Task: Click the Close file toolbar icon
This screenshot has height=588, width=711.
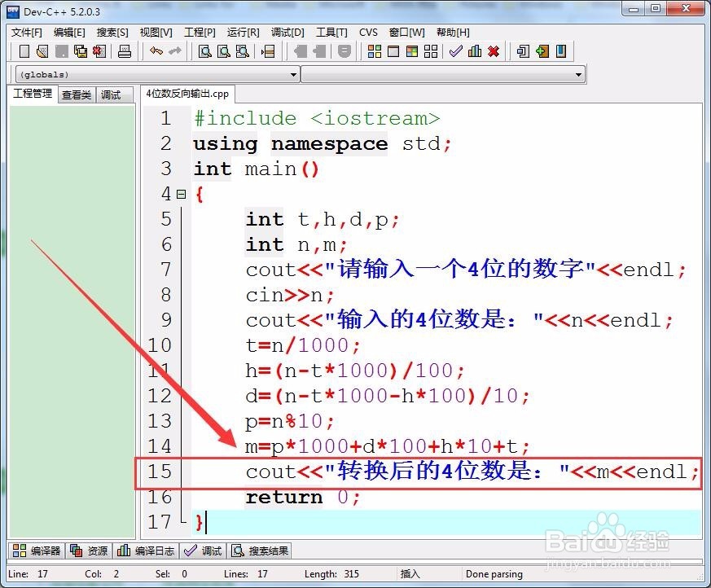Action: click(x=99, y=51)
